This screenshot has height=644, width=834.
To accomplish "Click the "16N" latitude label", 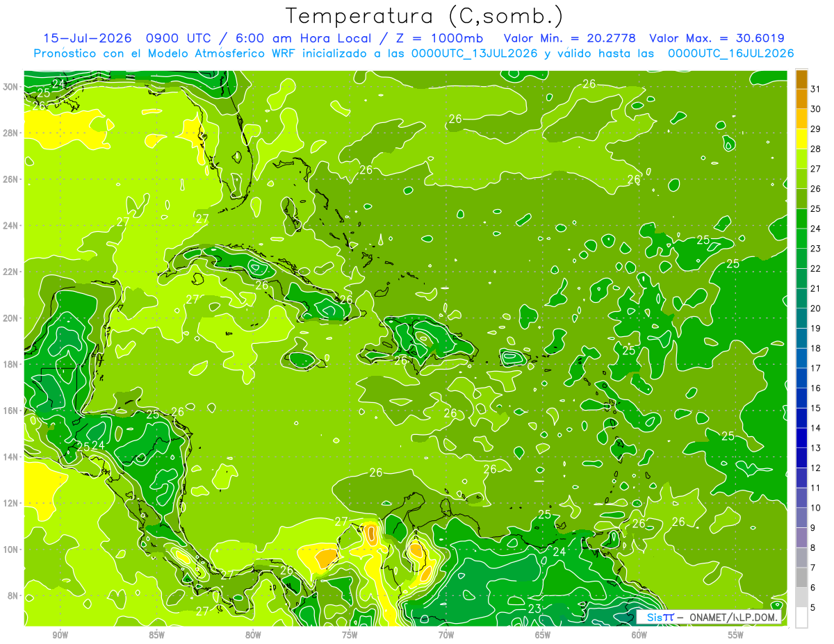I will [12, 410].
